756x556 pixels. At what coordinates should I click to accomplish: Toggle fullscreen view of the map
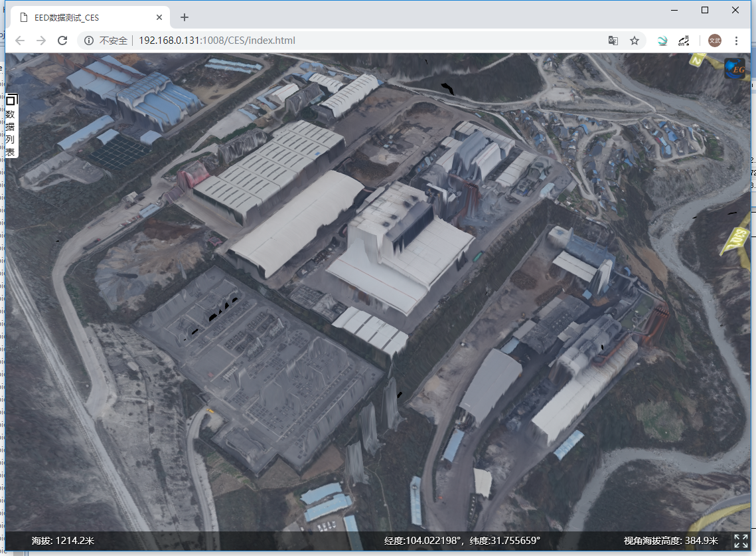coord(741,541)
